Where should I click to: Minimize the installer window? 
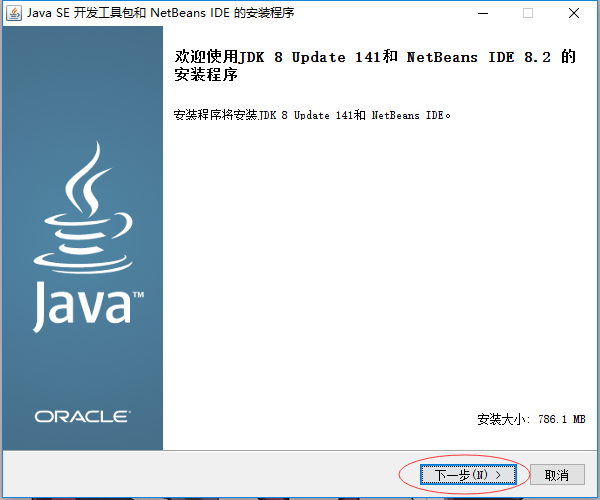click(482, 13)
